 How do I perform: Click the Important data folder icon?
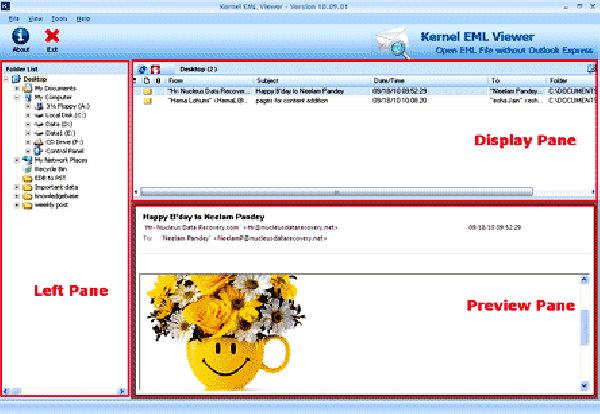[27, 187]
